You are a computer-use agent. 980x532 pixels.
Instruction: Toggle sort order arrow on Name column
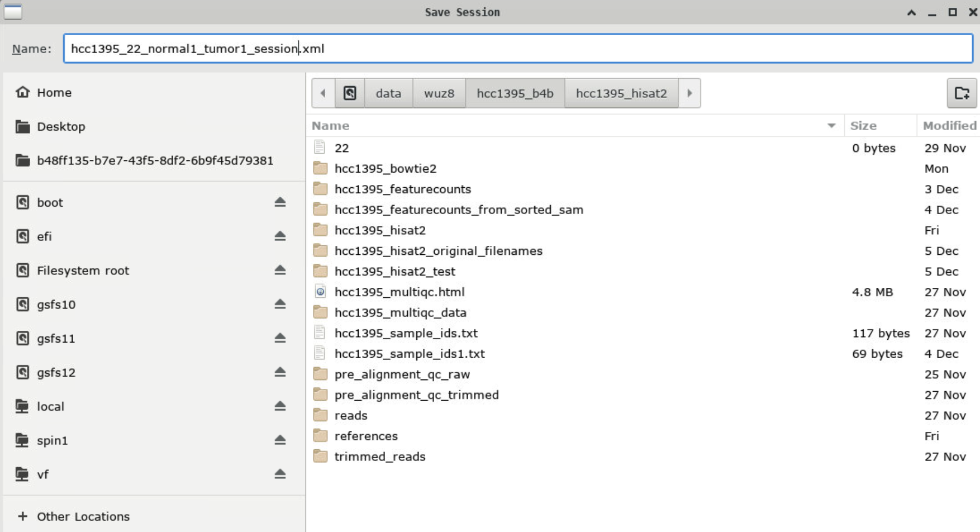831,126
